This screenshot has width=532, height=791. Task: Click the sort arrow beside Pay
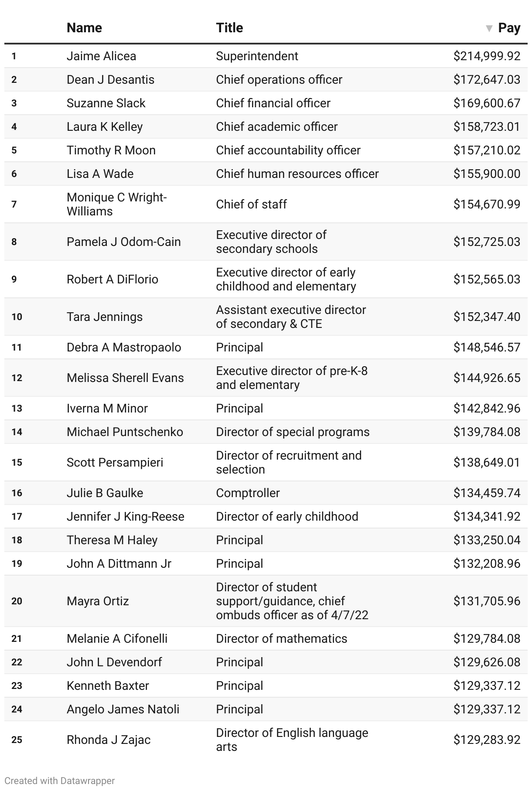(x=489, y=29)
